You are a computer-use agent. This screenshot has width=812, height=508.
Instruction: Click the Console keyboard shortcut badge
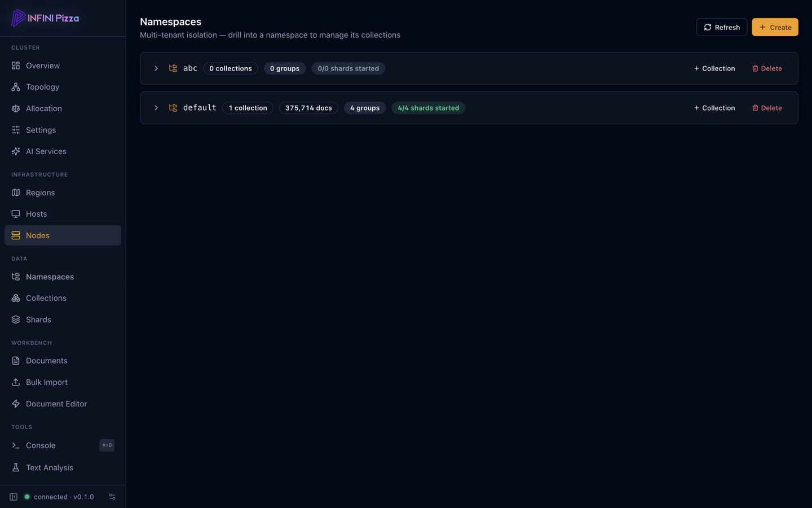pos(107,445)
